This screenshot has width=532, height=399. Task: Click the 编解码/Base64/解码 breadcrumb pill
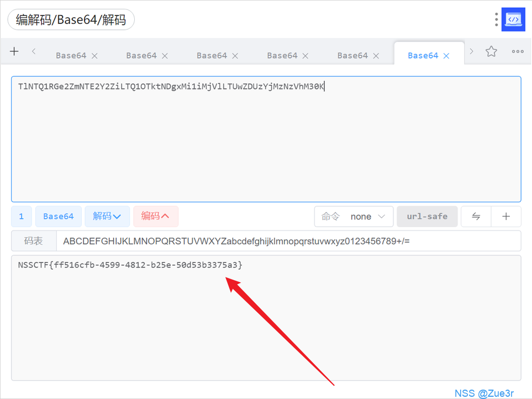(71, 20)
